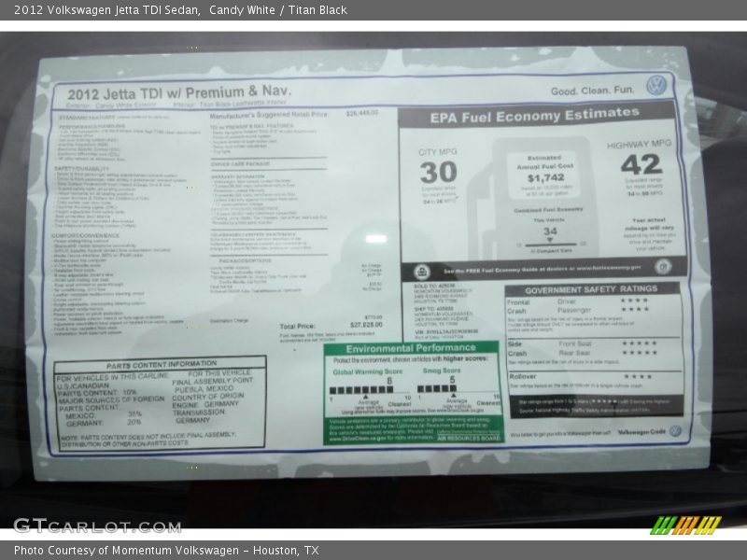
Task: Click the EPA Fuel Economy Estimates header
Action: (x=534, y=116)
